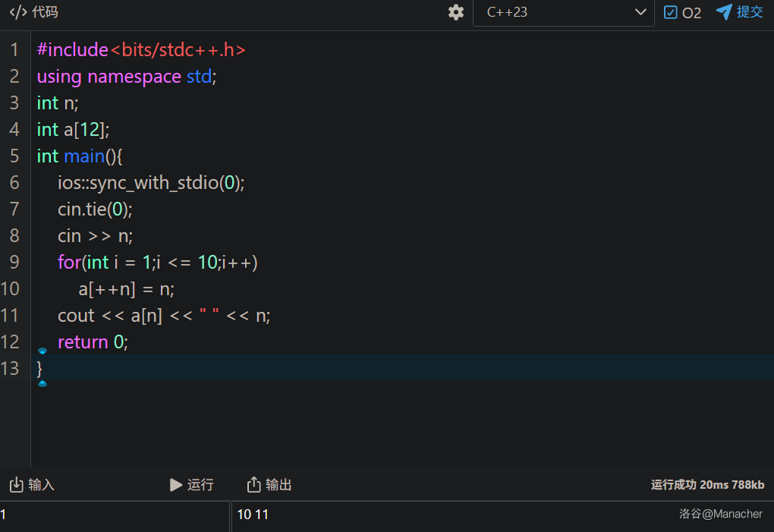Select the upper teal cursor handle marker
Screen dimensions: 774x532
pyautogui.click(x=42, y=351)
